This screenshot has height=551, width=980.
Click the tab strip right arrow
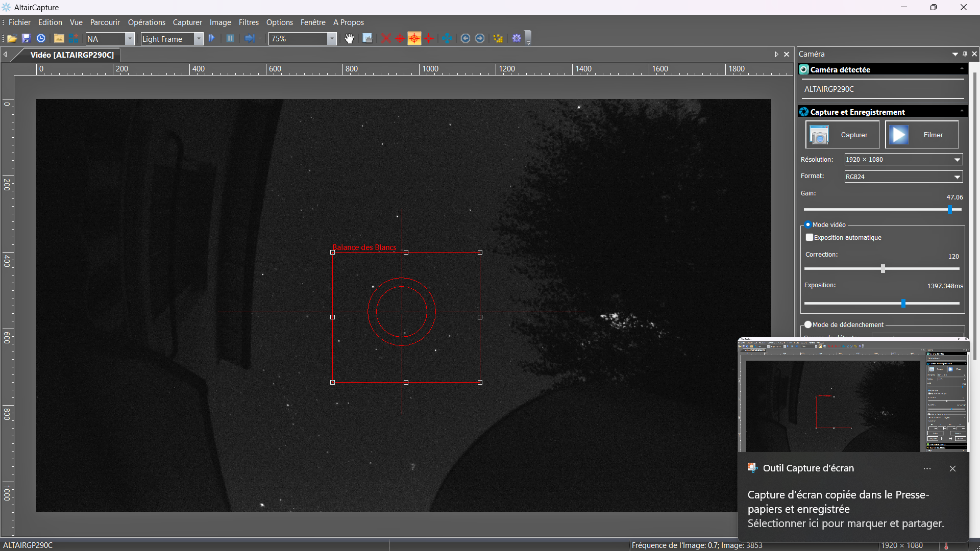776,55
